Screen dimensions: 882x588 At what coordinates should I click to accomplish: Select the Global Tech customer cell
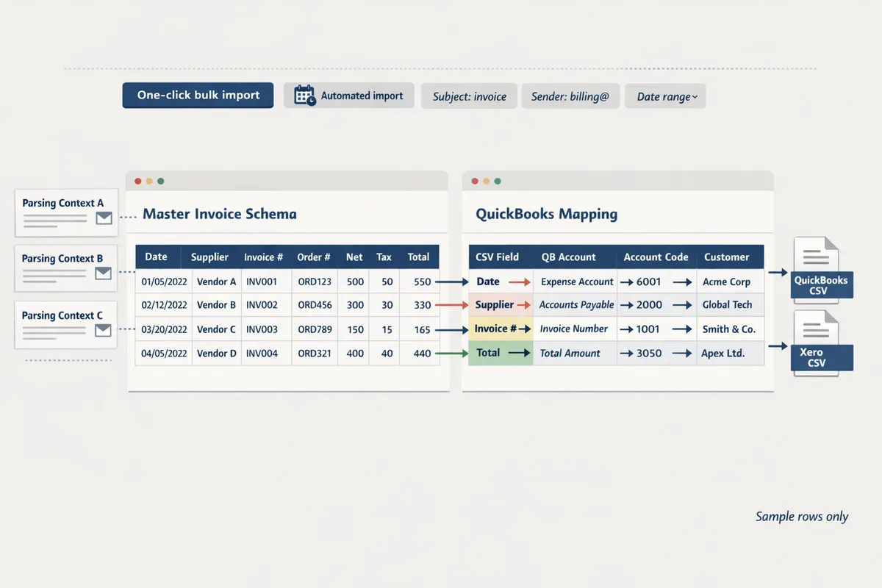(x=730, y=305)
